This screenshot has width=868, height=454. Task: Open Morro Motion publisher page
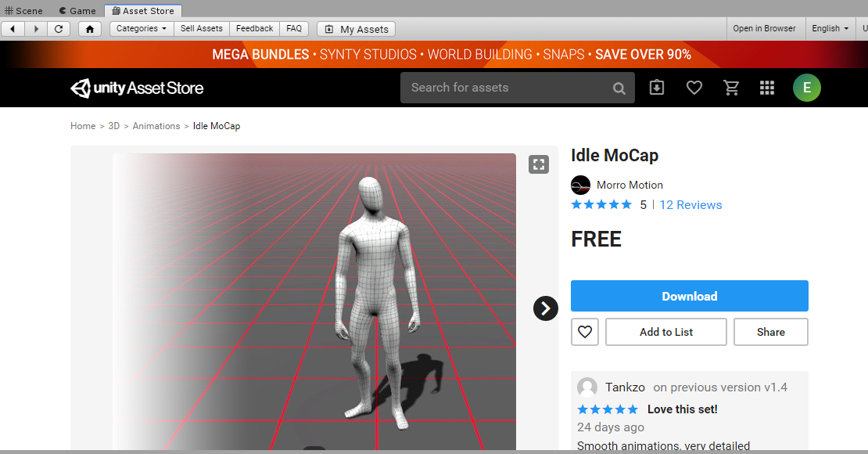[629, 186]
